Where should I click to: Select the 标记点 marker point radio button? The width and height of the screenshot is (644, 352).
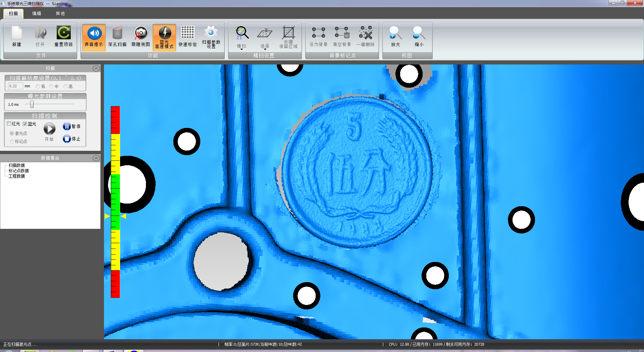[12, 141]
